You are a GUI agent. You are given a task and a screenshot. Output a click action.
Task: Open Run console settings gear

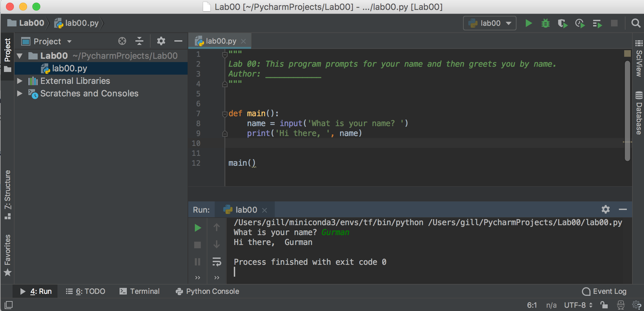[x=605, y=209]
